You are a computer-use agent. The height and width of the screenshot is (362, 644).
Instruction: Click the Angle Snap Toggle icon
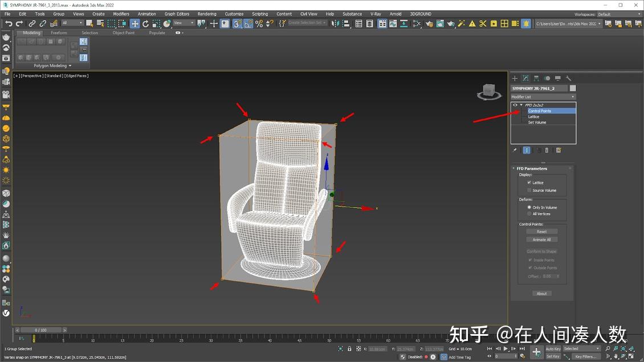point(247,23)
